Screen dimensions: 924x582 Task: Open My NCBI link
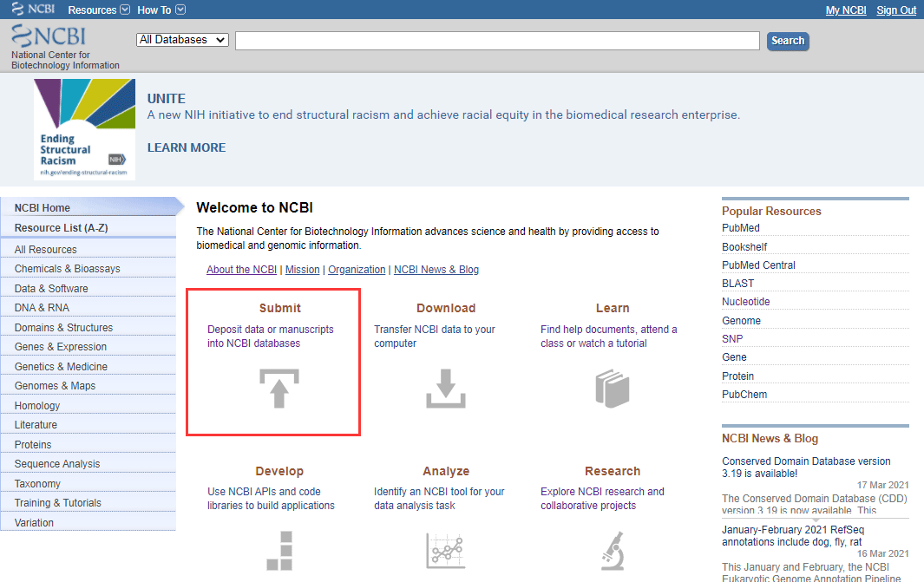[x=846, y=10]
